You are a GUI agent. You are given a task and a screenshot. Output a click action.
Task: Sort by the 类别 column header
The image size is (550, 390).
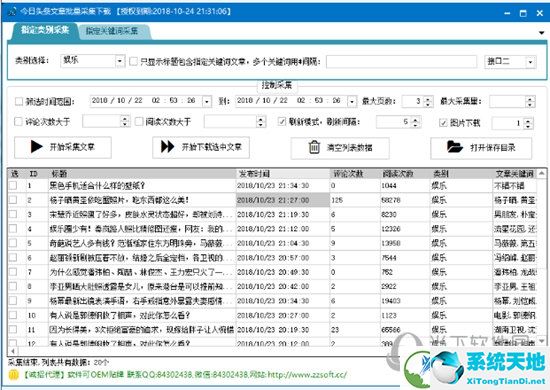coord(462,174)
